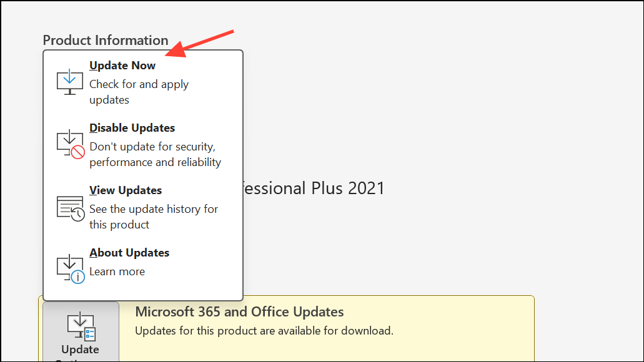The width and height of the screenshot is (644, 362).
Task: Click the Update Now monitor download icon
Action: pyautogui.click(x=70, y=82)
